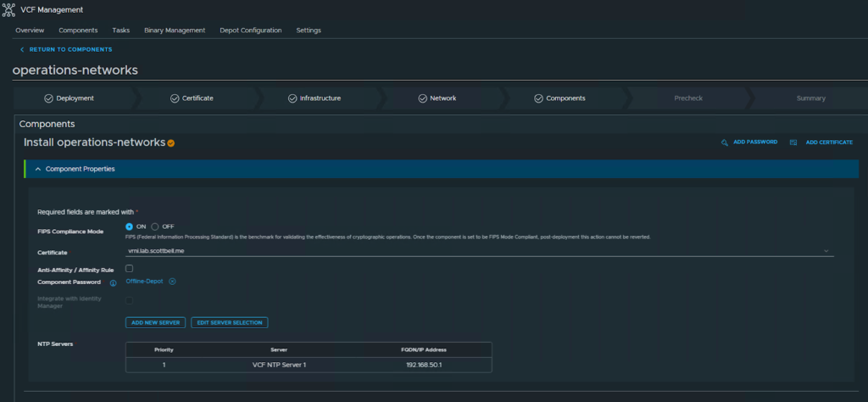The height and width of the screenshot is (402, 868).
Task: Click priority value 1 in the NTP table
Action: tap(164, 365)
